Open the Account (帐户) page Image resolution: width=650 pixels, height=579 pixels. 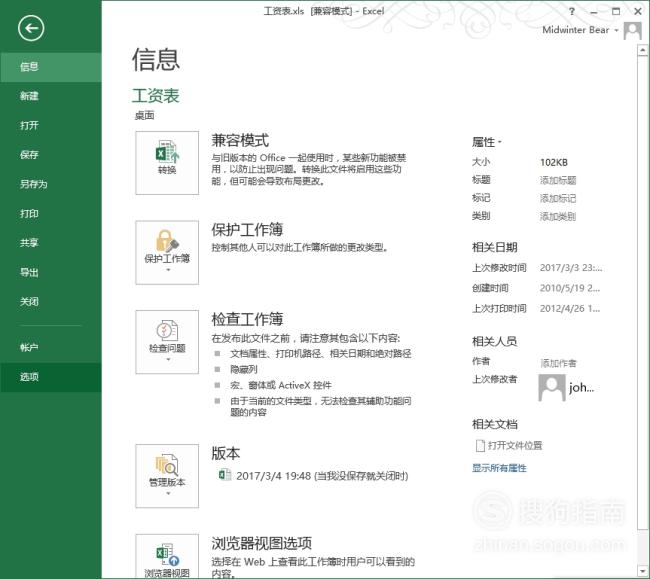[x=51, y=348]
